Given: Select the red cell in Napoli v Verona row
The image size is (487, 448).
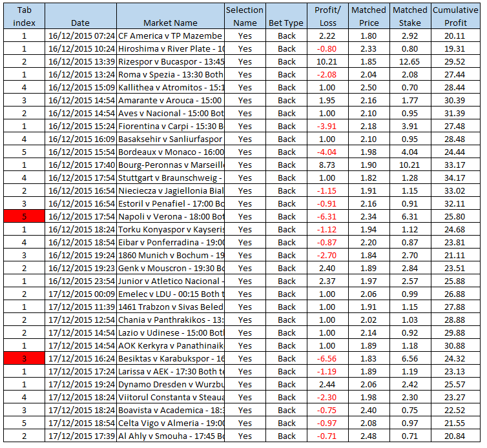Looking at the screenshot, I should 25,216.
